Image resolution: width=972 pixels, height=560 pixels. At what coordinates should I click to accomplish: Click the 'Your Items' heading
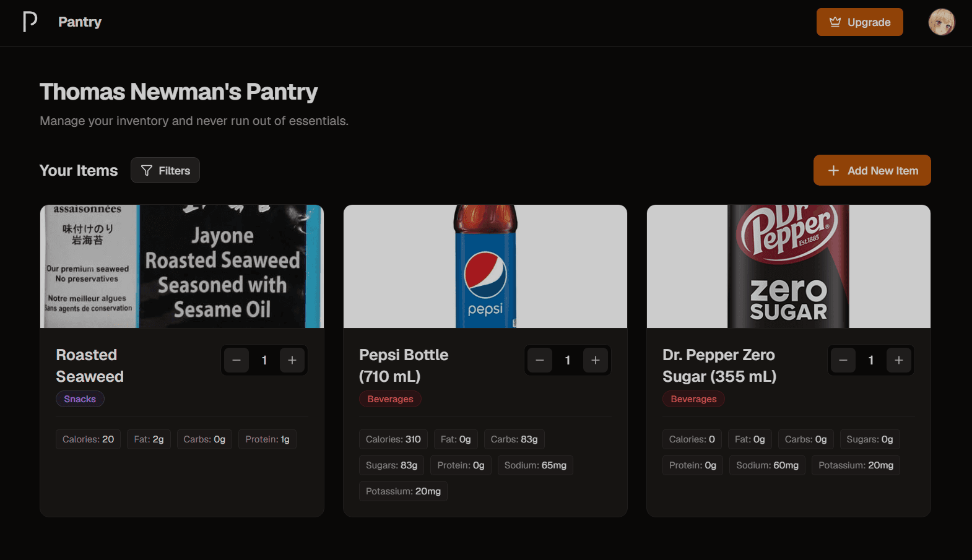(79, 170)
